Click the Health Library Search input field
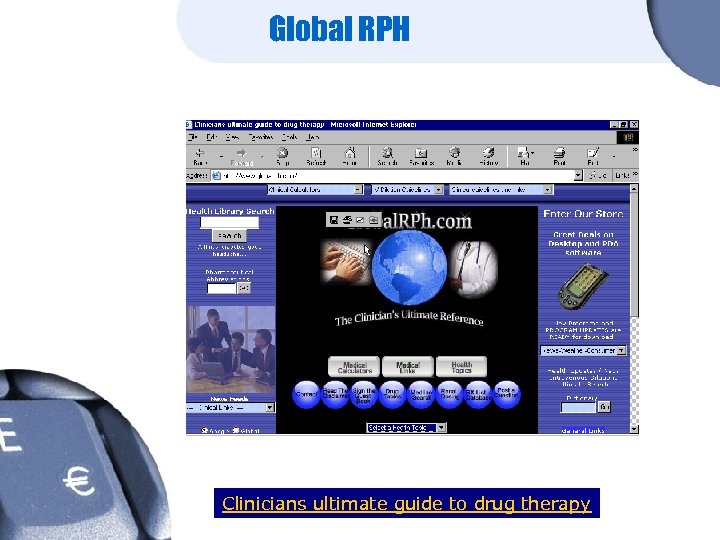The height and width of the screenshot is (540, 720). (230, 222)
